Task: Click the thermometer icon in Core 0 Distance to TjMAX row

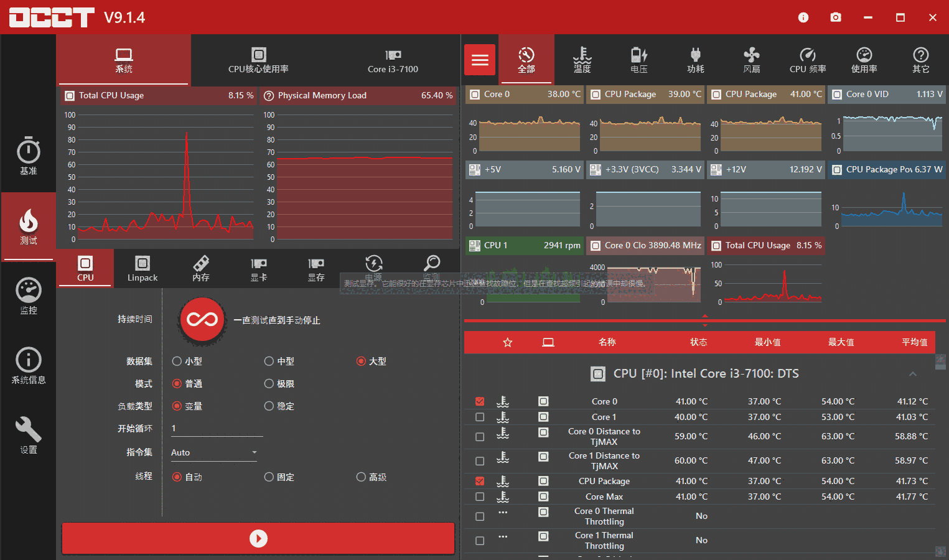Action: 503,433
